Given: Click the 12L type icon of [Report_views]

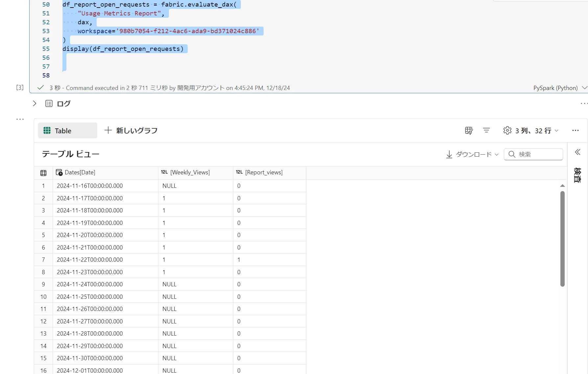Looking at the screenshot, I should click(x=239, y=172).
